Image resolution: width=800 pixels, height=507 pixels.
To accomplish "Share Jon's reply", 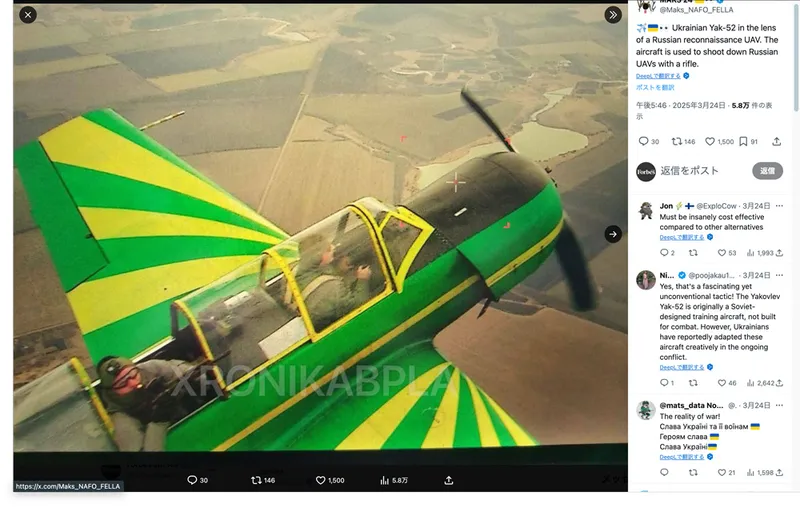I will [x=779, y=252].
